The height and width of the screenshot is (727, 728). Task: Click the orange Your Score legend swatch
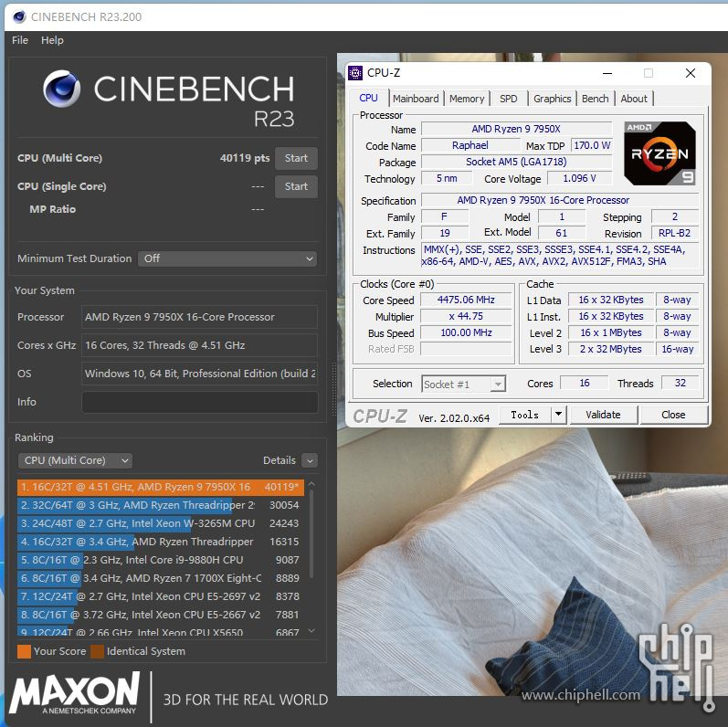click(x=24, y=651)
